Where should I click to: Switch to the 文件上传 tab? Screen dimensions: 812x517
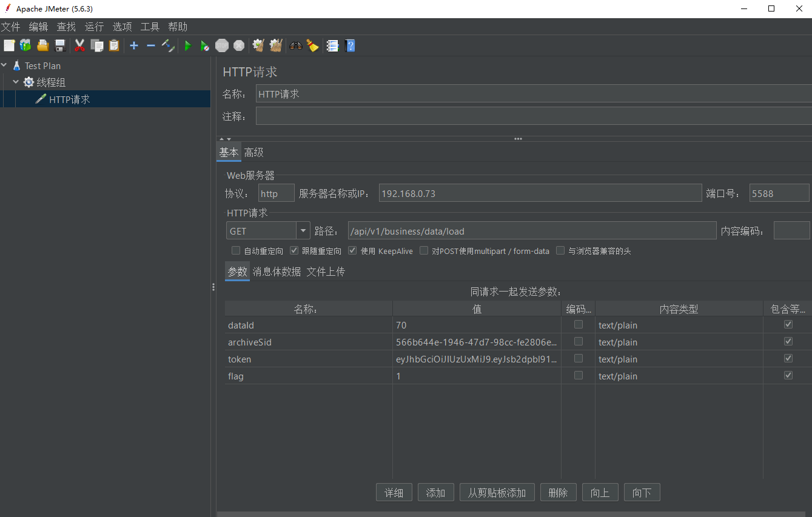(326, 272)
